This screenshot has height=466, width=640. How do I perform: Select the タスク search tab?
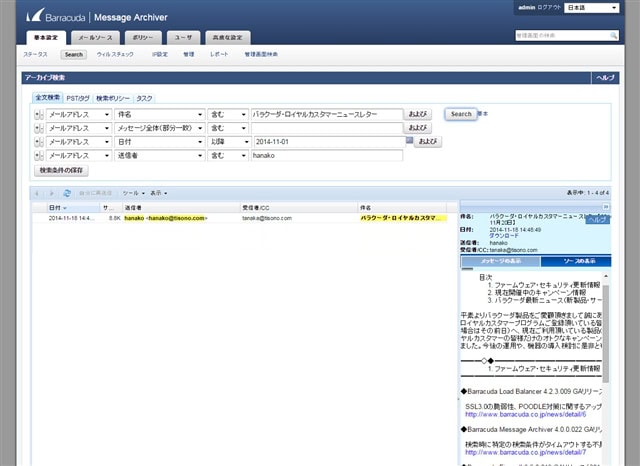(144, 98)
